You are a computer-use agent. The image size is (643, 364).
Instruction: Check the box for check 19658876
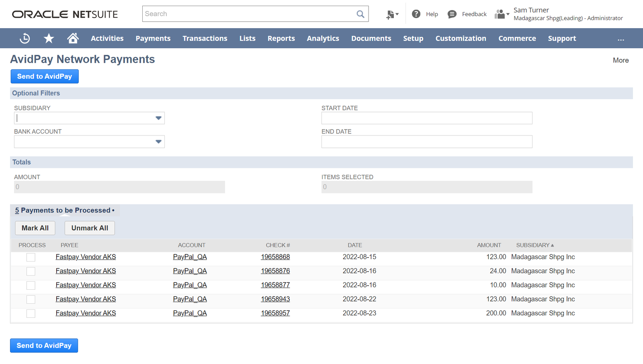[x=31, y=271]
